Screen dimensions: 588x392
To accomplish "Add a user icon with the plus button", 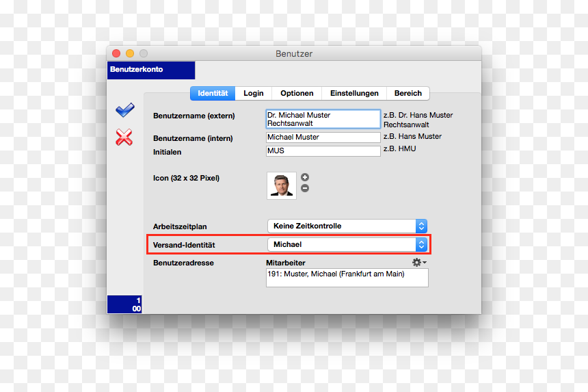I will point(305,177).
